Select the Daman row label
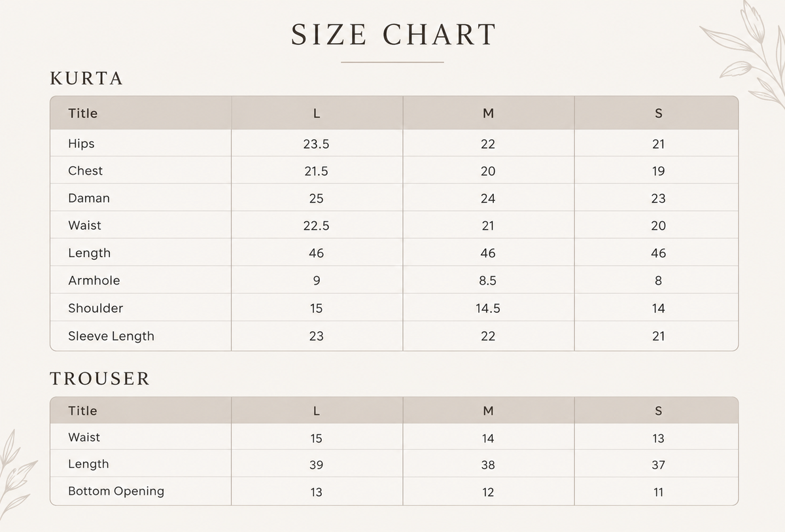The height and width of the screenshot is (532, 785). pyautogui.click(x=89, y=198)
